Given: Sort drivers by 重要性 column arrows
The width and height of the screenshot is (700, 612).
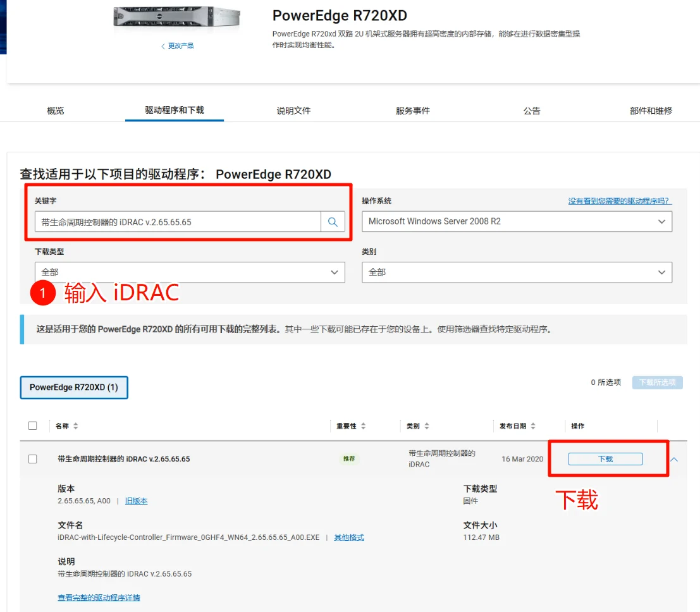Looking at the screenshot, I should [363, 426].
